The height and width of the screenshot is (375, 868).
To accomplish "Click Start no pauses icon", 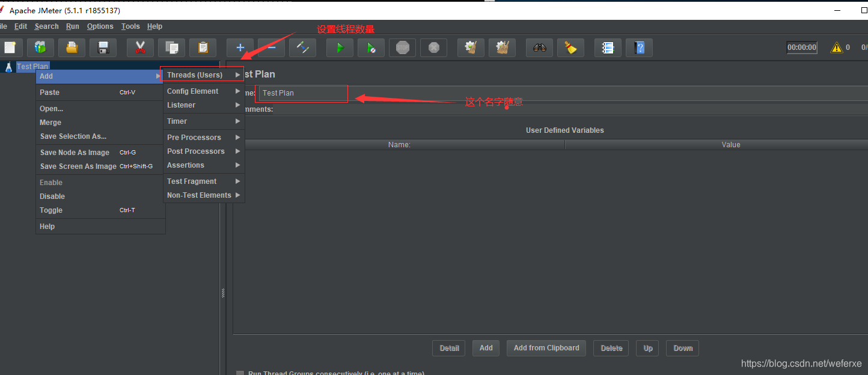I will (371, 47).
